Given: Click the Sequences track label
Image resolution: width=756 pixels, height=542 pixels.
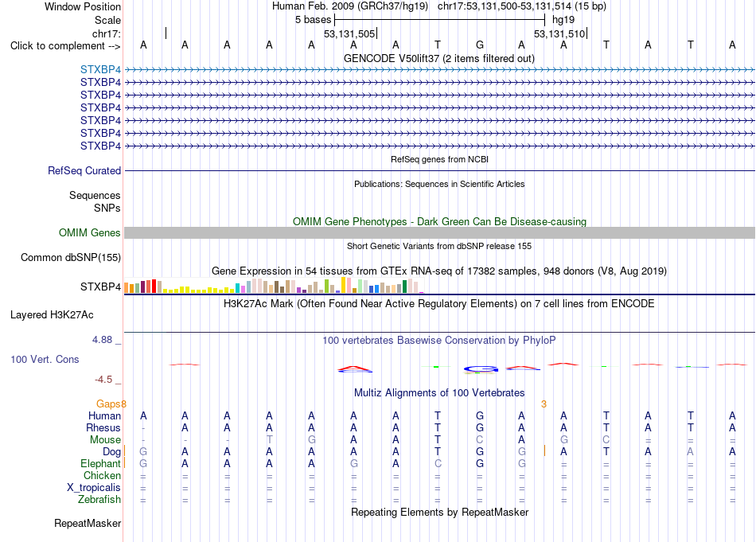Looking at the screenshot, I should click(95, 195).
